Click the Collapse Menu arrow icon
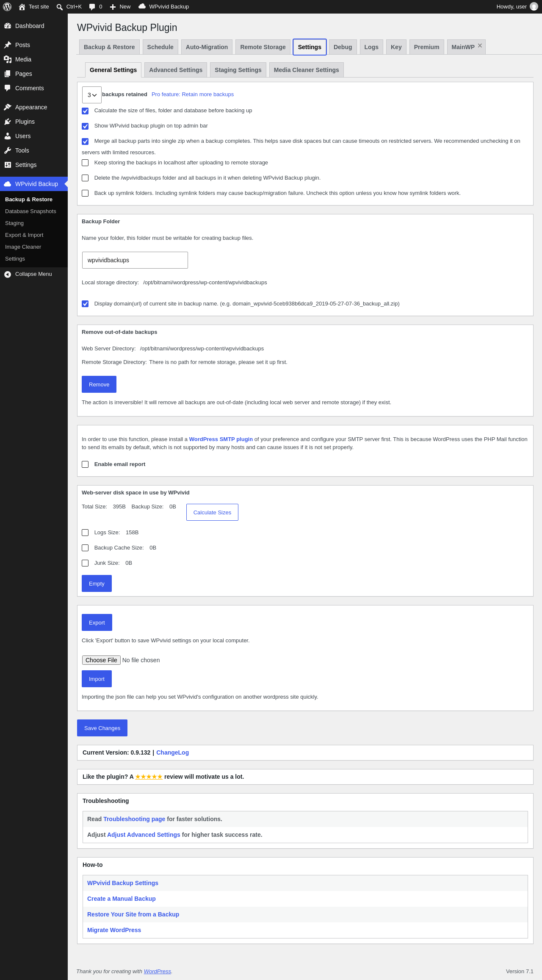The image size is (542, 980). (x=8, y=274)
